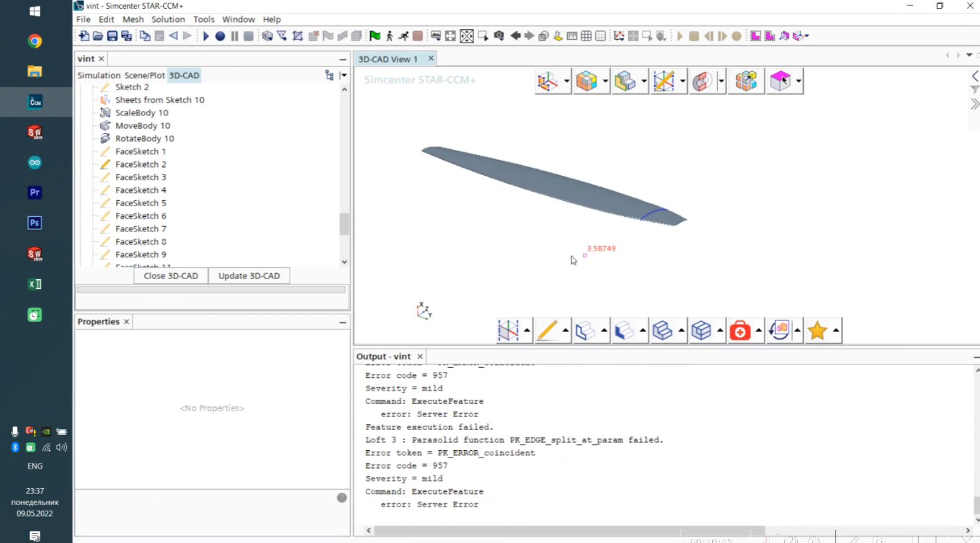Select Sheets from Sketch 10 feature
This screenshot has height=543, width=980.
click(160, 100)
